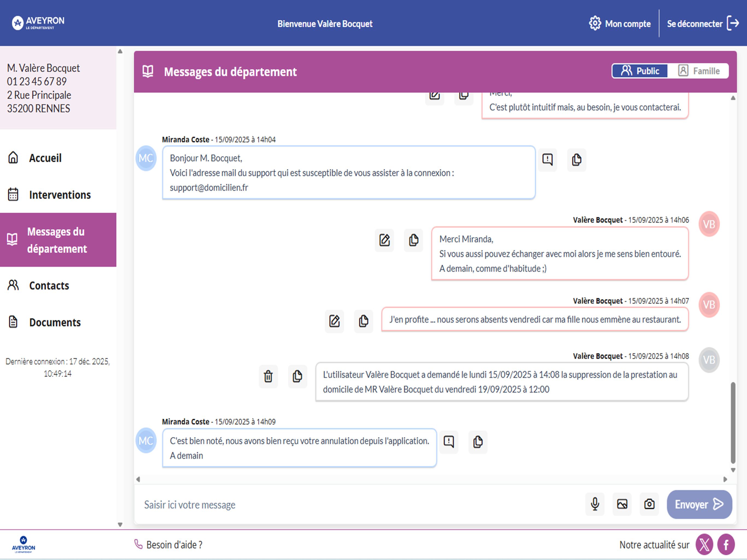The height and width of the screenshot is (560, 747).
Task: Click the Interventions calendar icon
Action: click(x=13, y=194)
